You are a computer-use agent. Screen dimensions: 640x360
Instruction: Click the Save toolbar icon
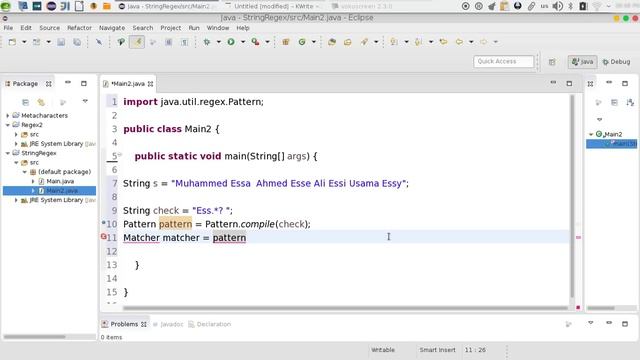pos(61,42)
